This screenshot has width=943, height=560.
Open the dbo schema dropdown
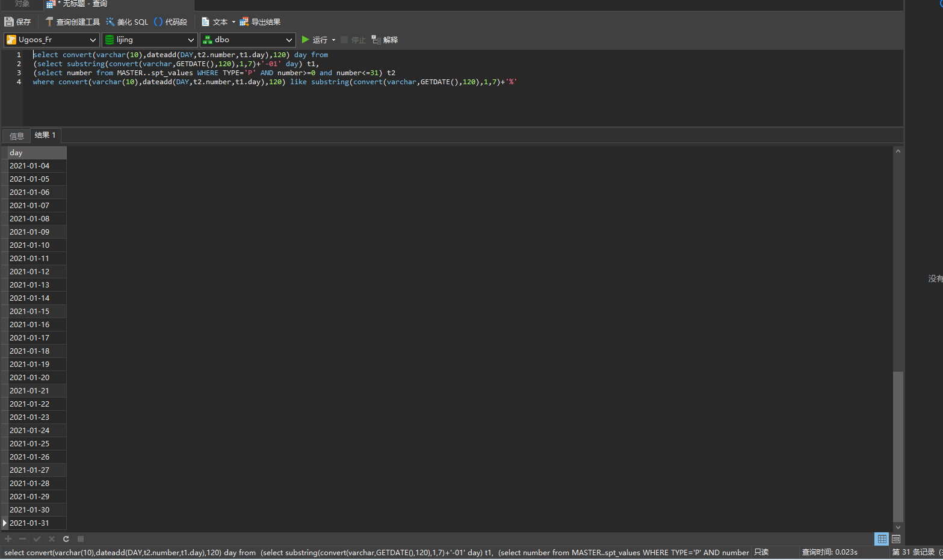248,40
